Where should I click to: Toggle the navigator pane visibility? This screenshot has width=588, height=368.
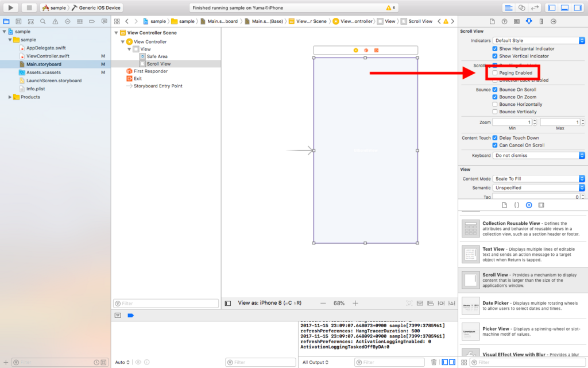(x=552, y=7)
